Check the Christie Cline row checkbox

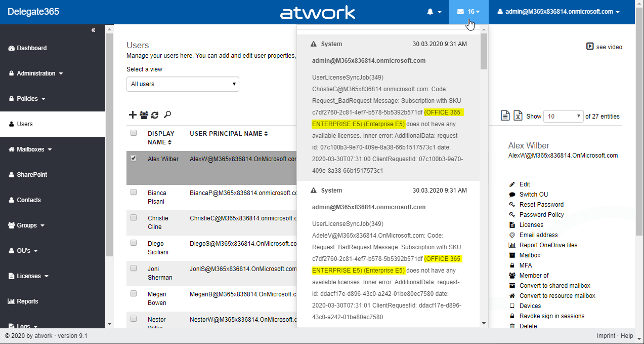(134, 217)
